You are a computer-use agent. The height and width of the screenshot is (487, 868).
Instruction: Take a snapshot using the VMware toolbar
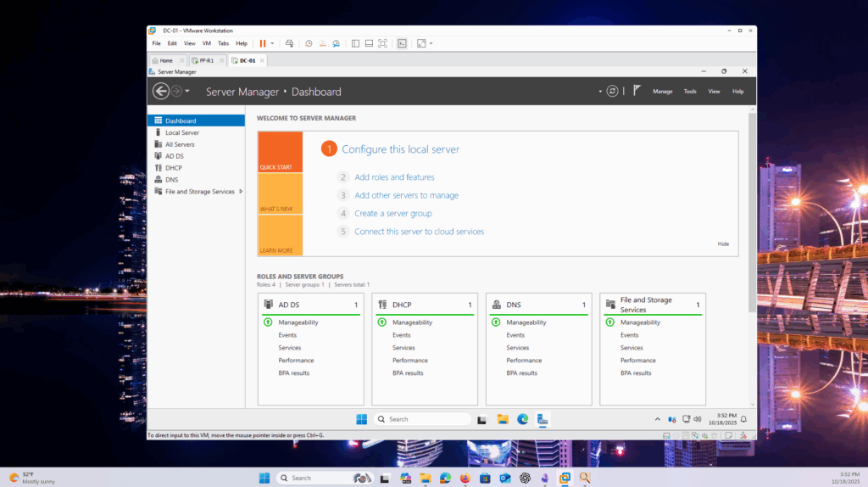coord(309,43)
